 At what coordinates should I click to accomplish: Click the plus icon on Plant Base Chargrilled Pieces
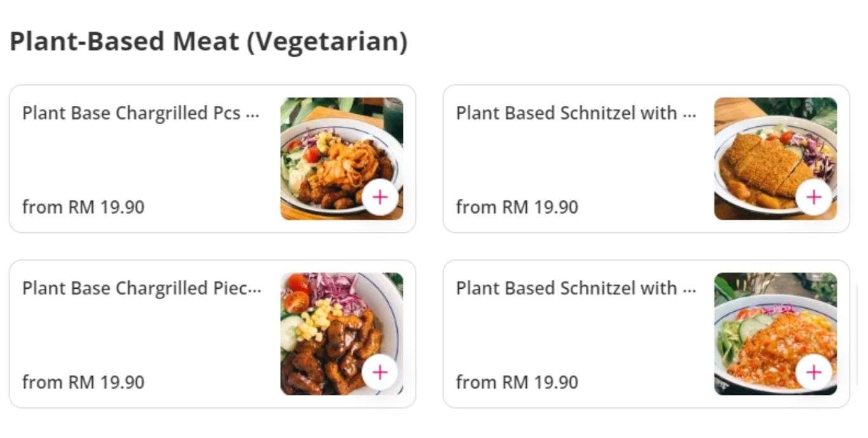[x=379, y=373]
